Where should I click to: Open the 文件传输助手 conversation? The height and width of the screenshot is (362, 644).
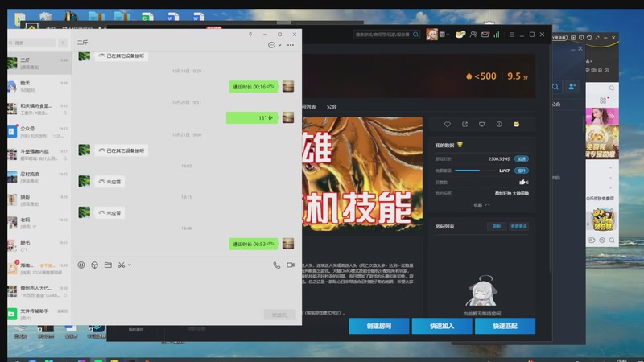[39, 314]
